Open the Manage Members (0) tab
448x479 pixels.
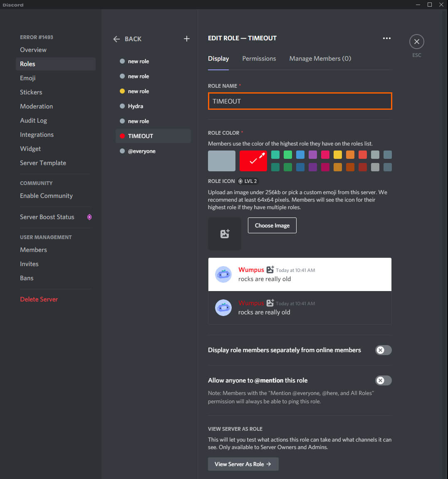pos(320,59)
